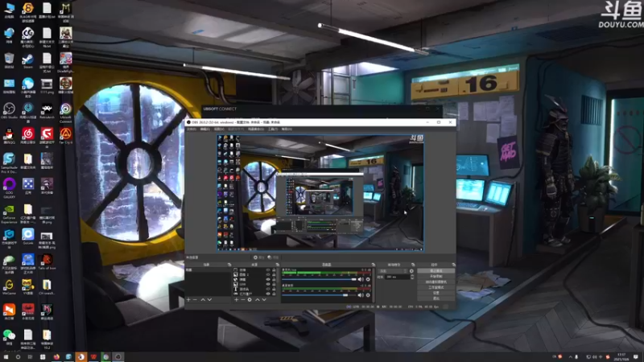
Task: Lock the browser source with globe icon
Action: (x=274, y=279)
